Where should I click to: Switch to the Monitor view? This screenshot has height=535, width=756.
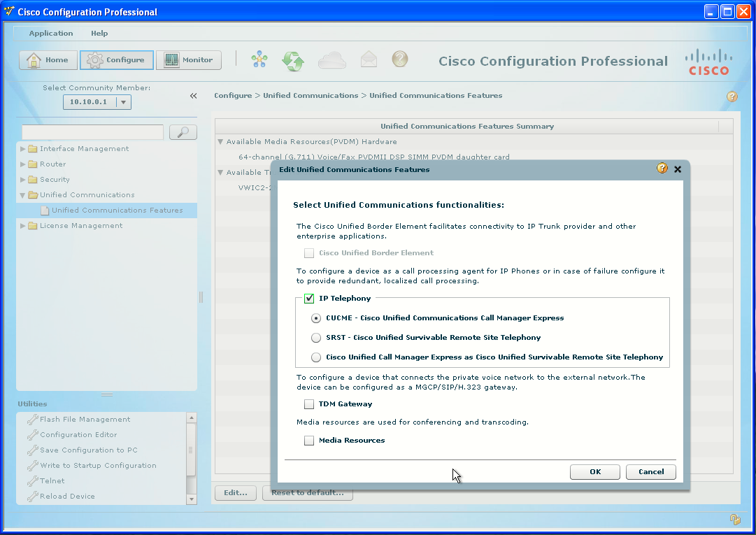click(189, 60)
